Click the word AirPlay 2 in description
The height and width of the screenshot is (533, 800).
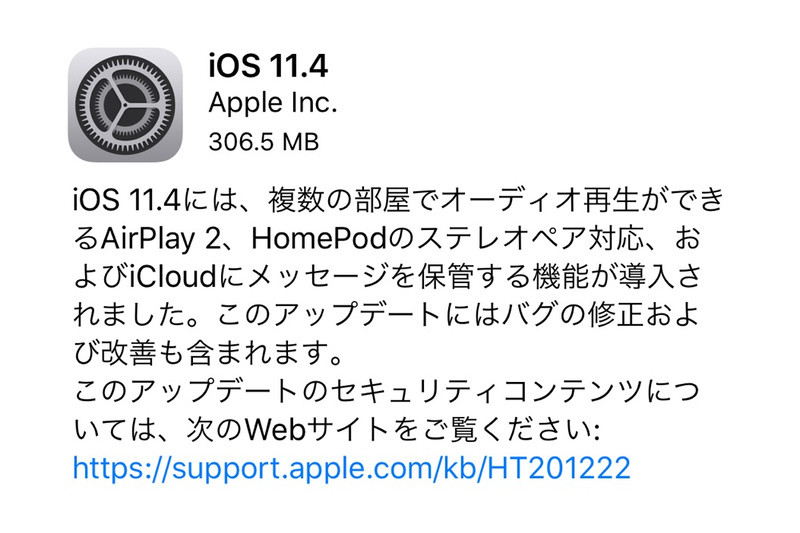162,239
